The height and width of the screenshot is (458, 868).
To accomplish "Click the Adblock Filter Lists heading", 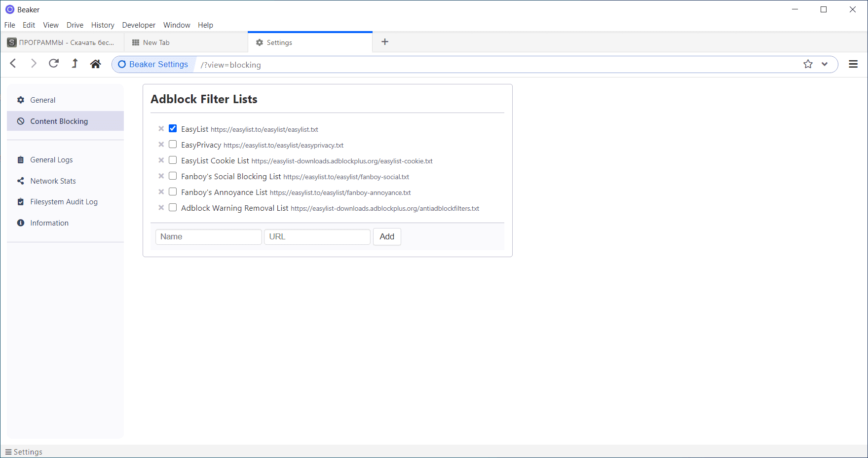I will pyautogui.click(x=204, y=99).
